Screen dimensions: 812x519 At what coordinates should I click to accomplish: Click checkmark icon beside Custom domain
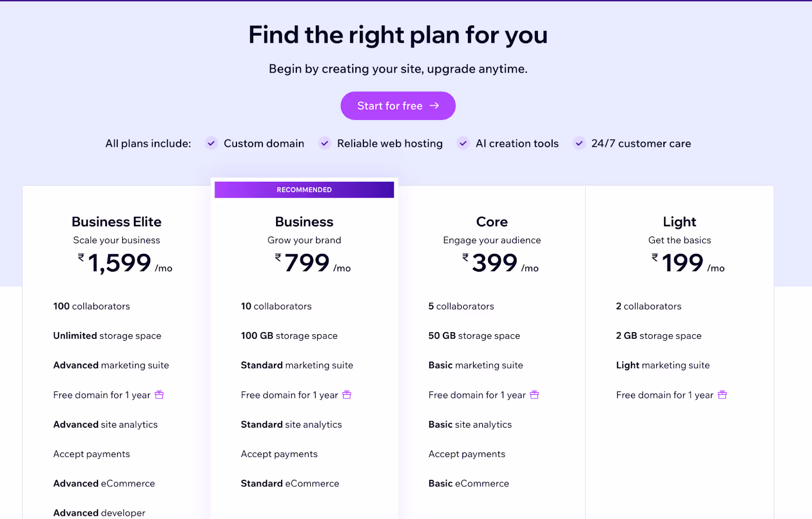(211, 143)
